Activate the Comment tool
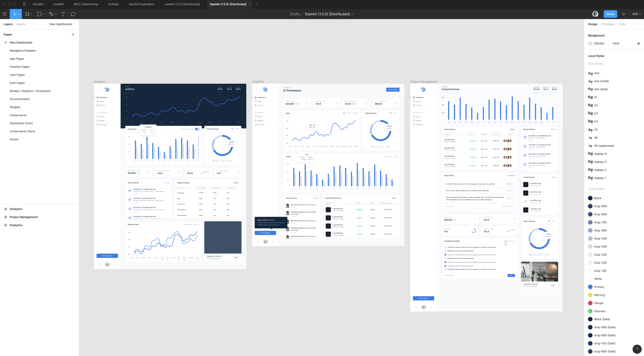The width and height of the screenshot is (644, 356). 73,14
